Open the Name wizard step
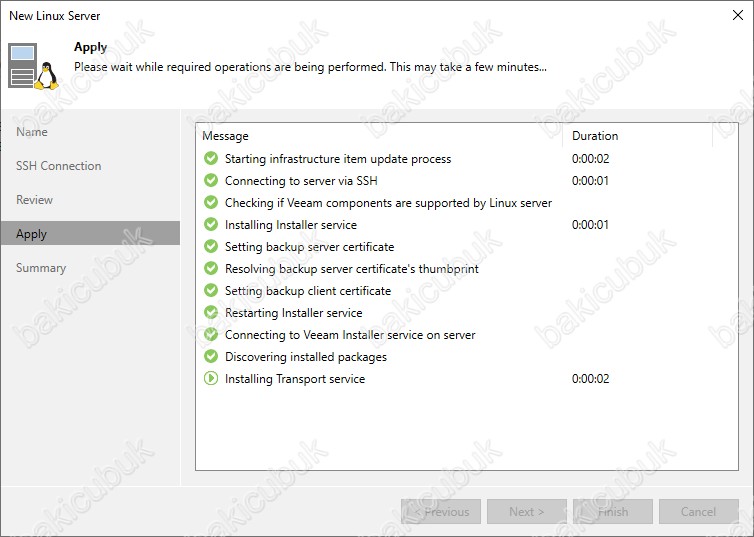 tap(32, 132)
